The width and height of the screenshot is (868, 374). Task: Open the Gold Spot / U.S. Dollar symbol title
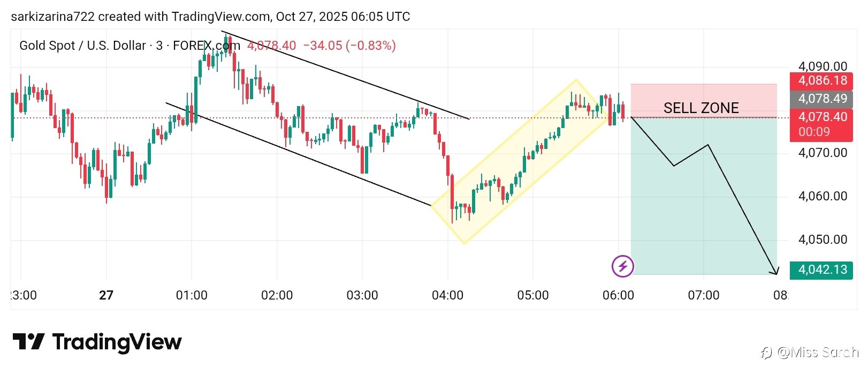[82, 46]
